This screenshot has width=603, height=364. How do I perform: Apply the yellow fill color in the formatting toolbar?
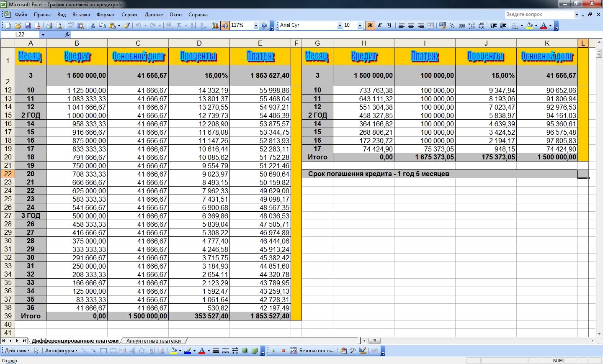(x=530, y=26)
